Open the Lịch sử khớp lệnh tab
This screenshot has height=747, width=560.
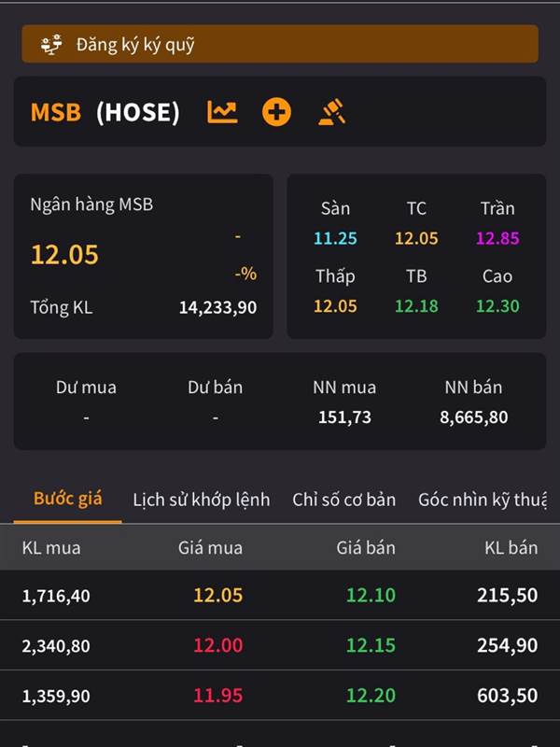coord(201,500)
